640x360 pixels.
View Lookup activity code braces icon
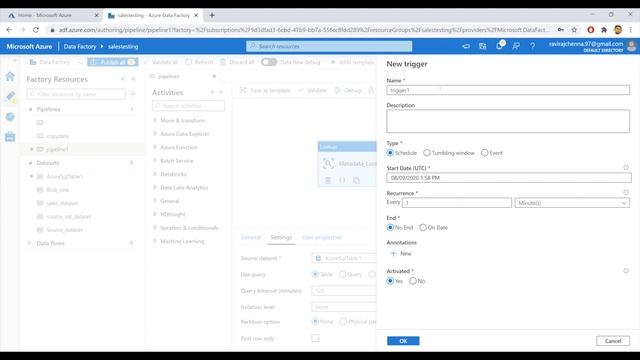(x=342, y=180)
